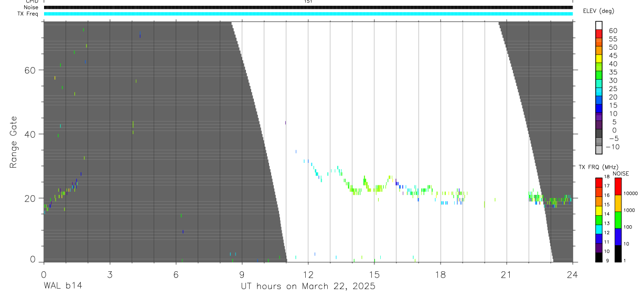Click the '12' tick on UT hours axis
This screenshot has height=297, width=644.
pyautogui.click(x=308, y=274)
